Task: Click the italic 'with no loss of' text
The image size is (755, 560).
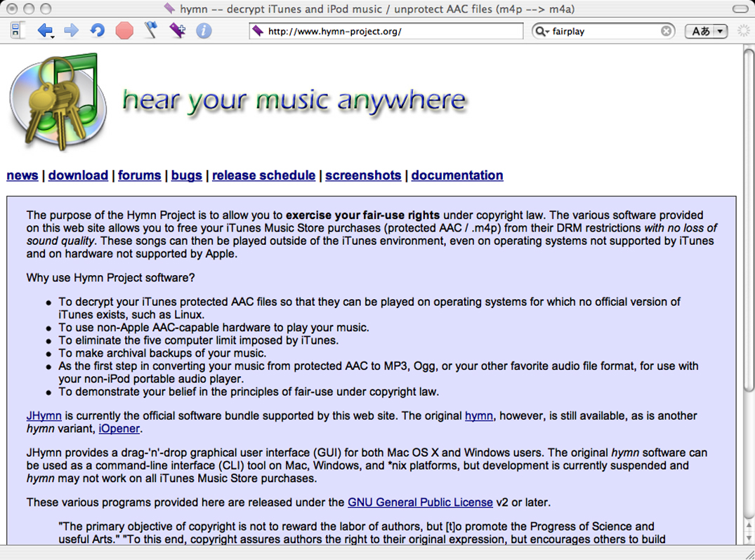Action: (681, 228)
